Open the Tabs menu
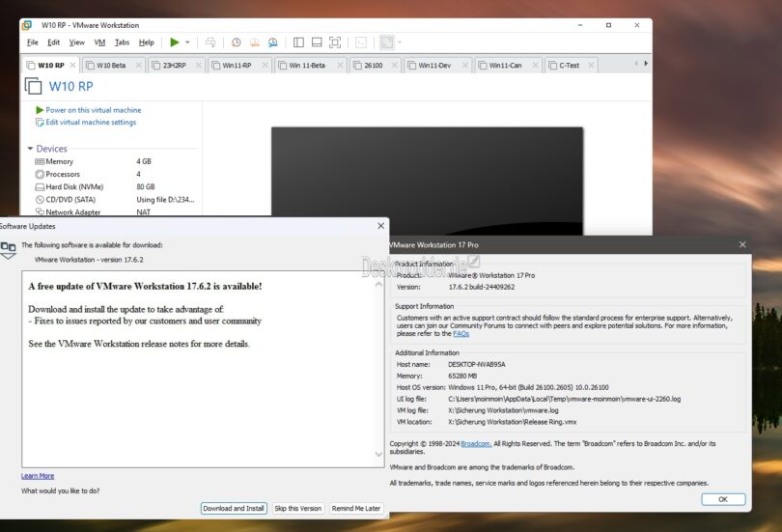 tap(123, 42)
